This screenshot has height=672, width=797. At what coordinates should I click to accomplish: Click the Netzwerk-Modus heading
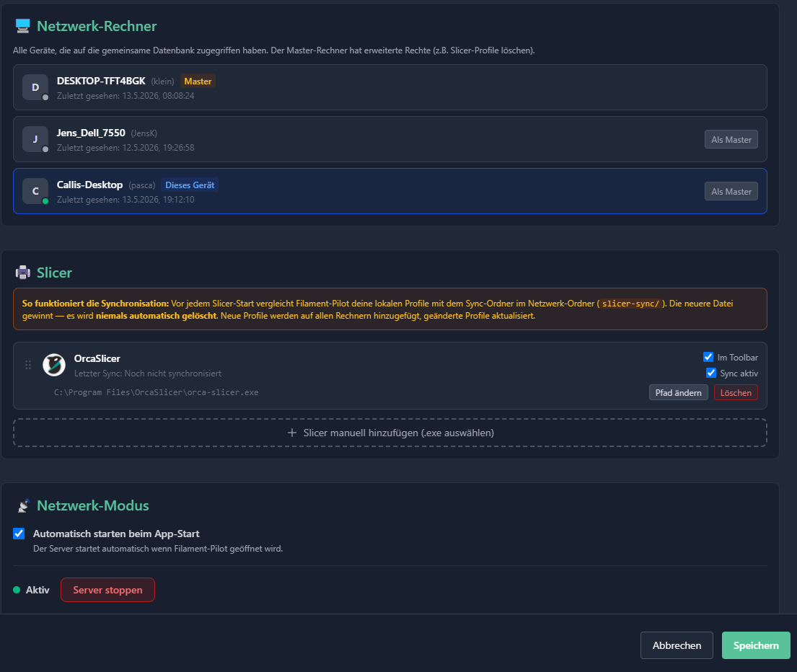tap(93, 505)
